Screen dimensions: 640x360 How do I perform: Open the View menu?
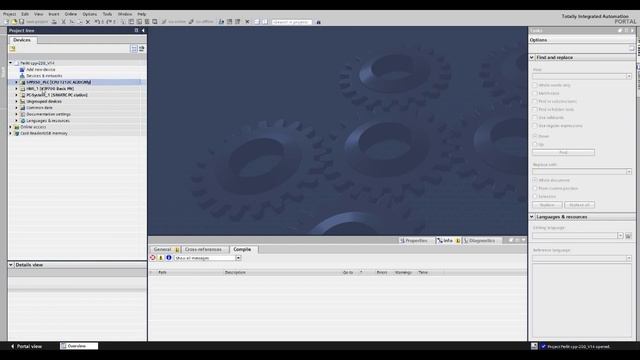tap(38, 14)
